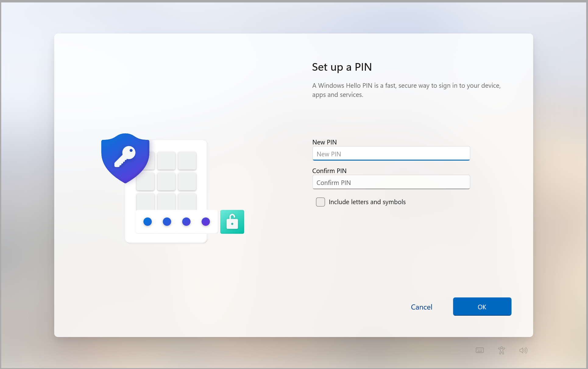Click the "Set up a PIN" heading
Screen dimensions: 588x369
(342, 67)
